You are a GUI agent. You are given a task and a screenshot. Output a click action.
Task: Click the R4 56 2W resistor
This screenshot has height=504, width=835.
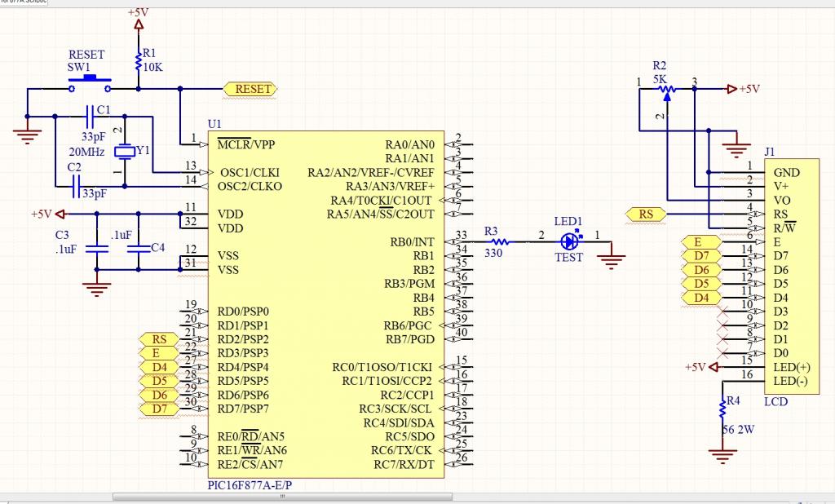722,409
